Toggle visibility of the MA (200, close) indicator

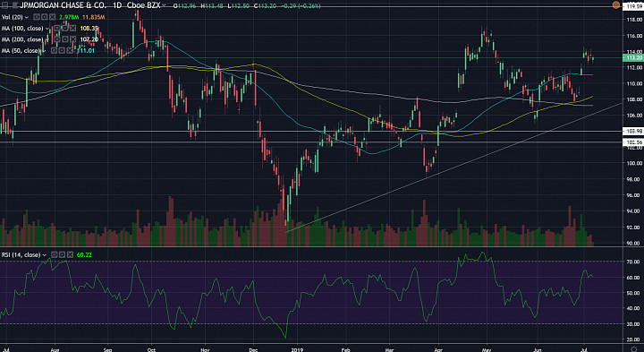[57, 39]
